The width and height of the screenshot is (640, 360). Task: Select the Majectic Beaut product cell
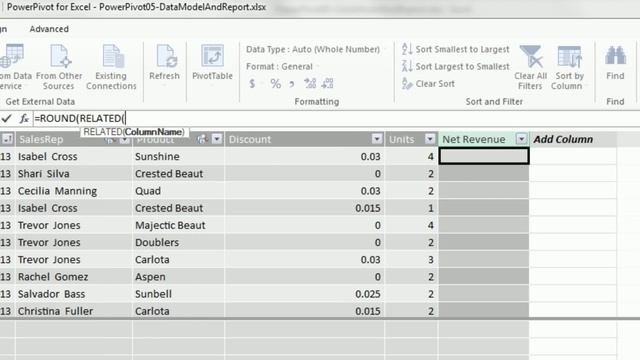point(178,225)
